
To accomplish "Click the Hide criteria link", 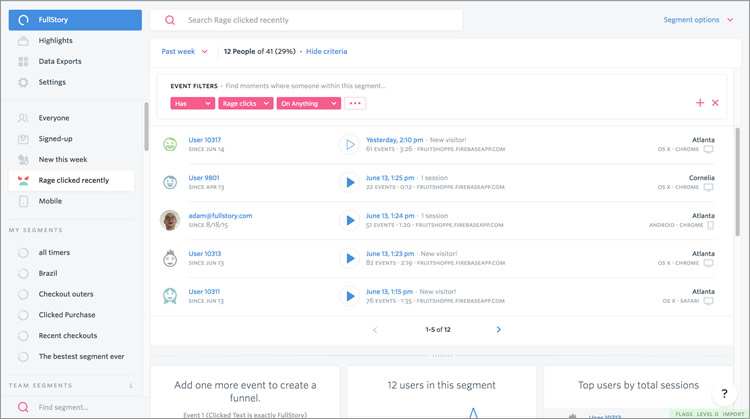I will click(x=327, y=51).
